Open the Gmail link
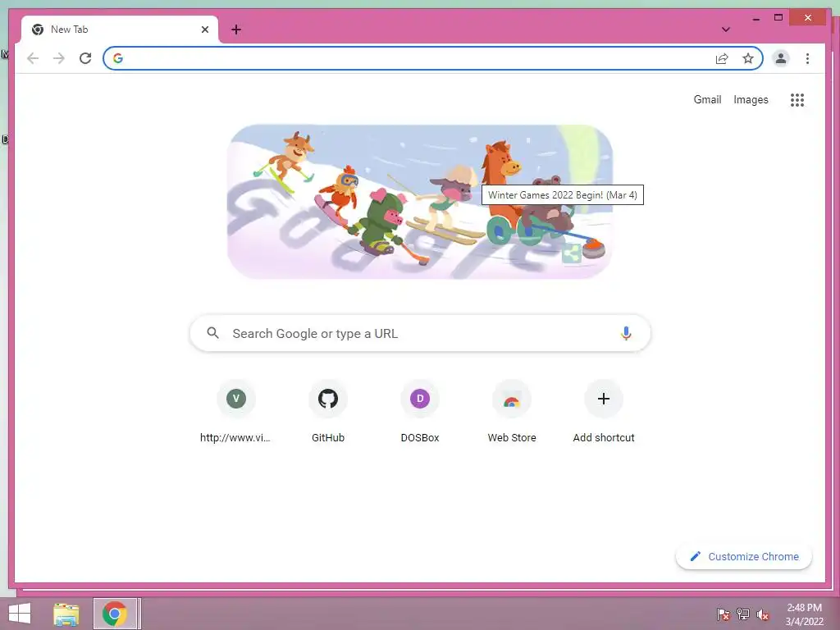The height and width of the screenshot is (630, 840). [x=707, y=99]
